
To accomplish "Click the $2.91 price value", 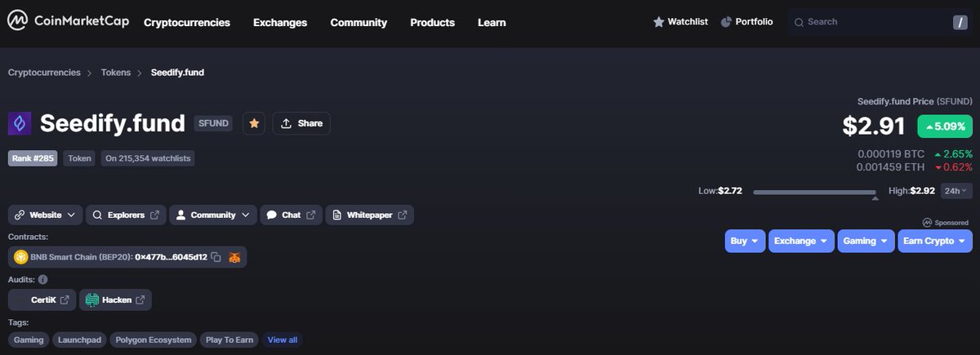I will click(874, 126).
